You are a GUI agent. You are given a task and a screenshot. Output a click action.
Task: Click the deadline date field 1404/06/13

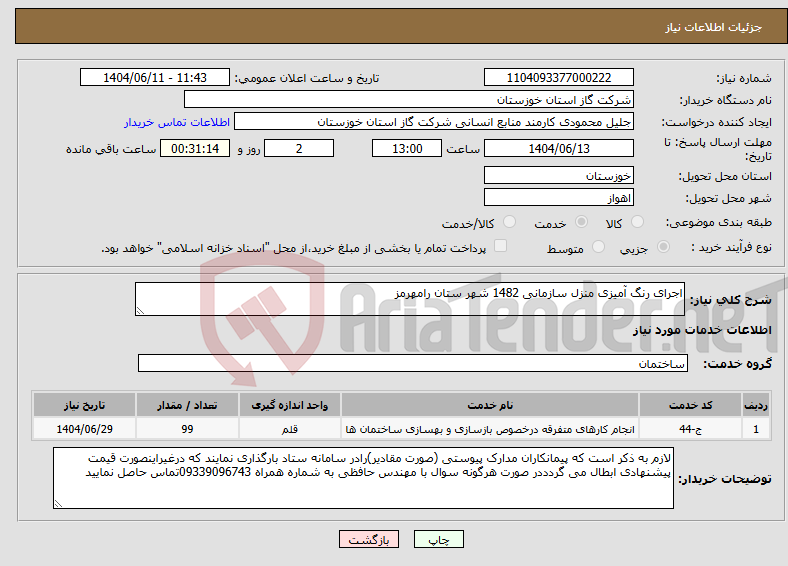point(558,148)
